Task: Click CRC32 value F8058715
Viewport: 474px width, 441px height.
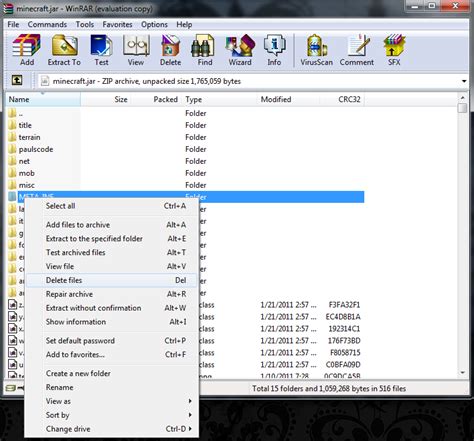Action: 345,353
